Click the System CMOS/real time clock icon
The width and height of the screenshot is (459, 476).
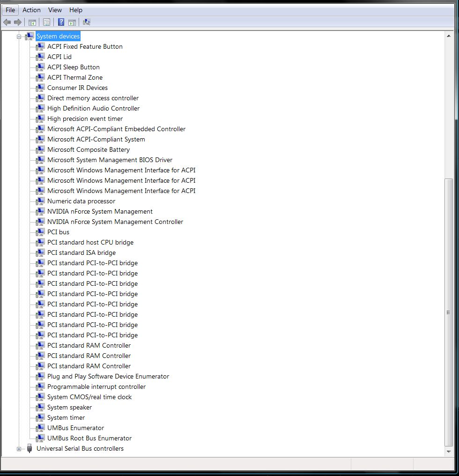[x=40, y=397]
